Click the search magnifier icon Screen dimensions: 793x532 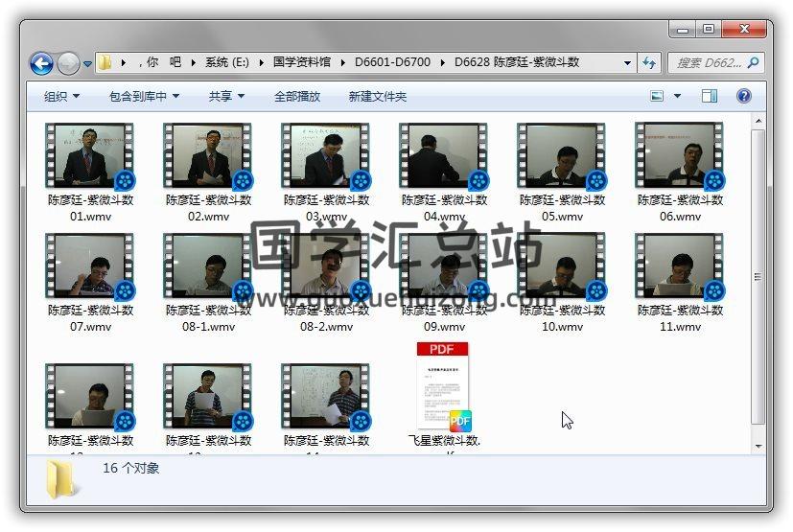753,63
